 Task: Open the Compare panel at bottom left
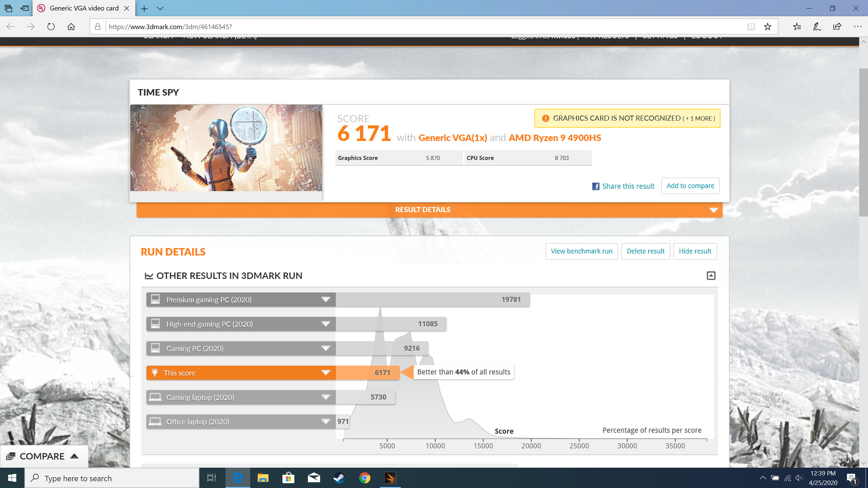pyautogui.click(x=44, y=456)
